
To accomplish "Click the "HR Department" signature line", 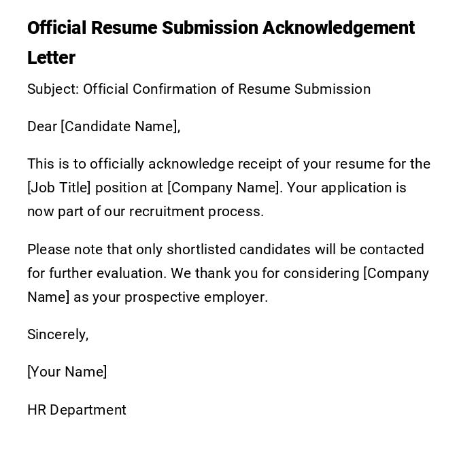I will coord(77,410).
